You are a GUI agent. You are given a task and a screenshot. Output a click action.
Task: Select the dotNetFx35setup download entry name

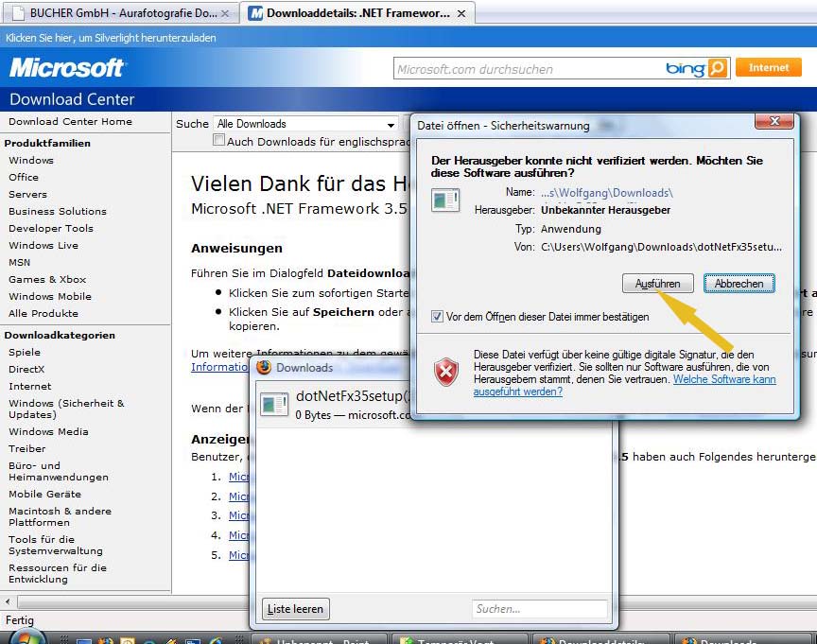(351, 396)
